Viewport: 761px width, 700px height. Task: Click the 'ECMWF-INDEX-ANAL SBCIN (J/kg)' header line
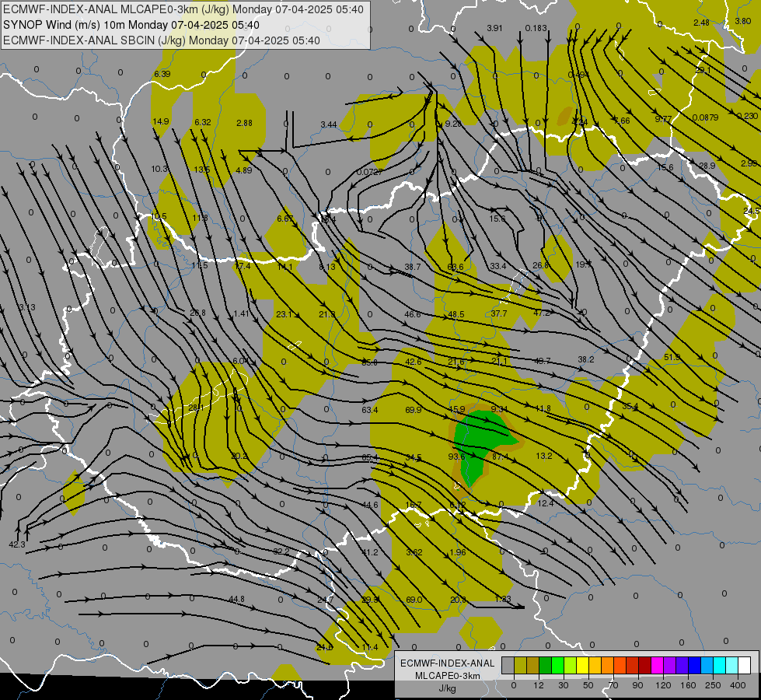[162, 40]
